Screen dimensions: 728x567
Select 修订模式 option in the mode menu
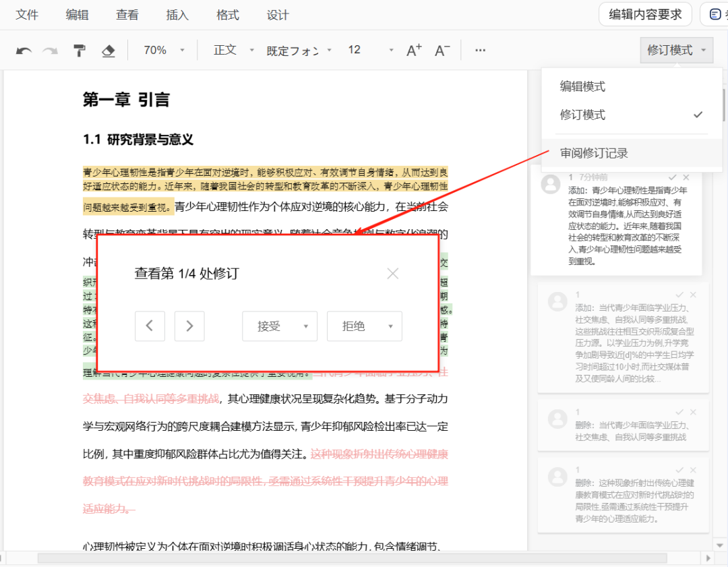coord(583,115)
